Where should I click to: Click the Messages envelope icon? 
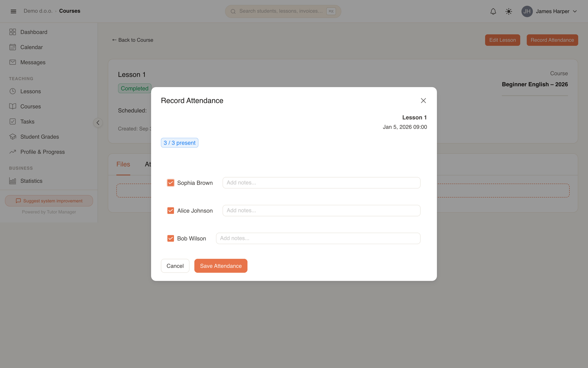tap(13, 62)
